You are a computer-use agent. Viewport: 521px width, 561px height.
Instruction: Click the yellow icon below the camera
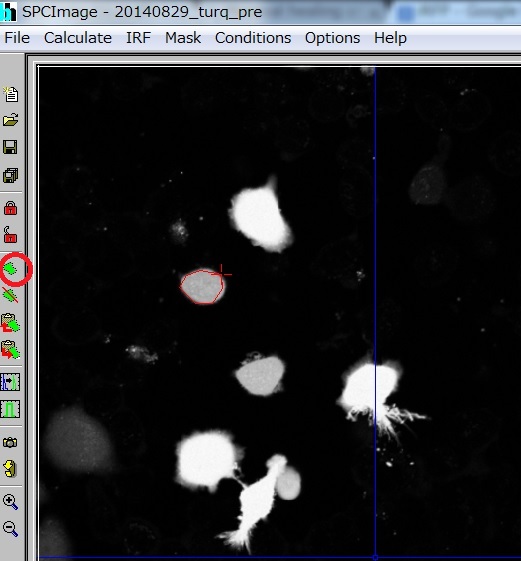click(x=10, y=469)
